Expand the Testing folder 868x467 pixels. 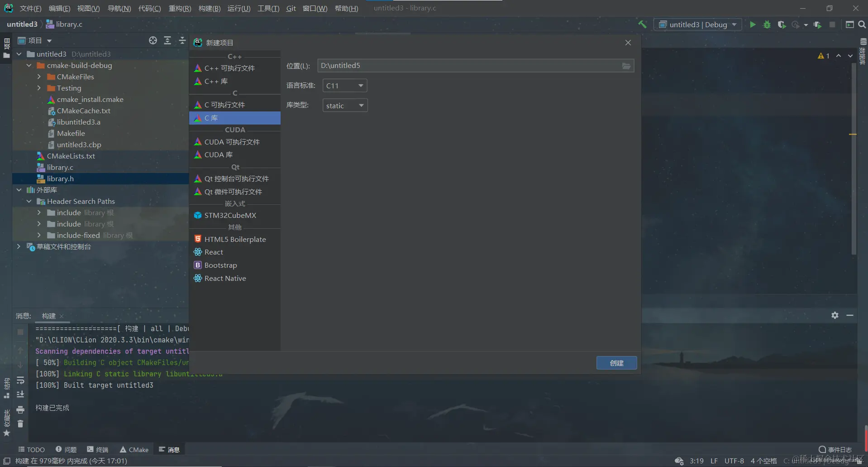pos(39,88)
